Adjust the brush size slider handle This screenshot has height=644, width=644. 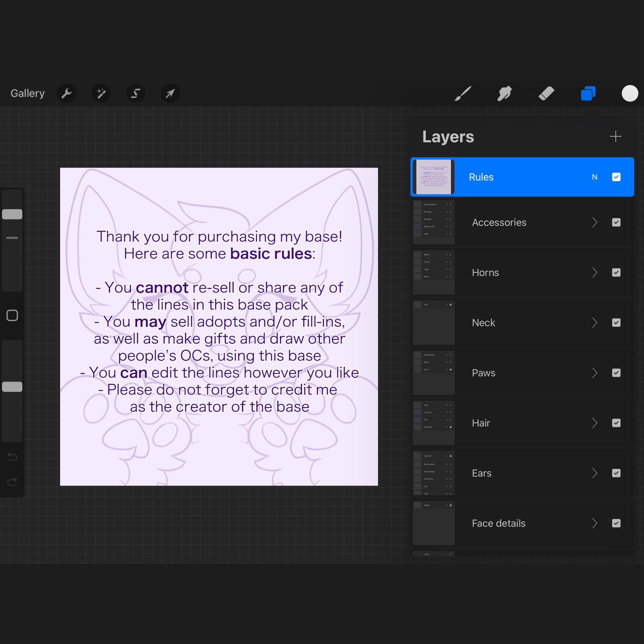[x=12, y=214]
